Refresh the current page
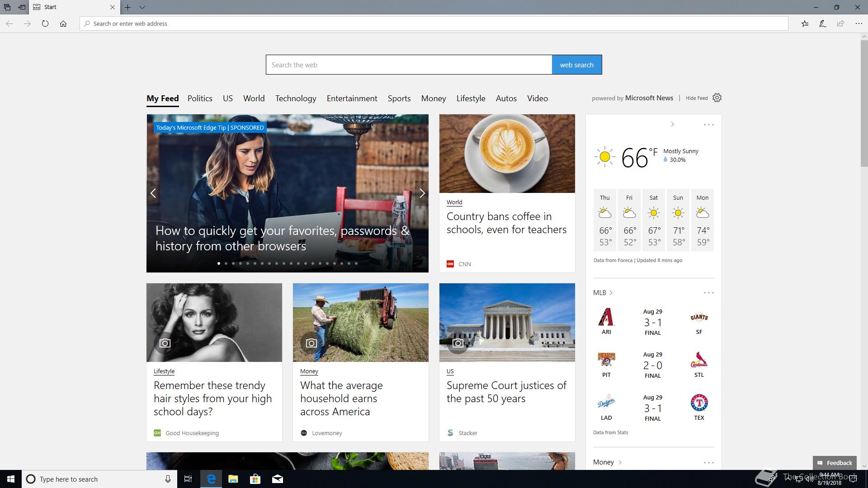 point(45,23)
